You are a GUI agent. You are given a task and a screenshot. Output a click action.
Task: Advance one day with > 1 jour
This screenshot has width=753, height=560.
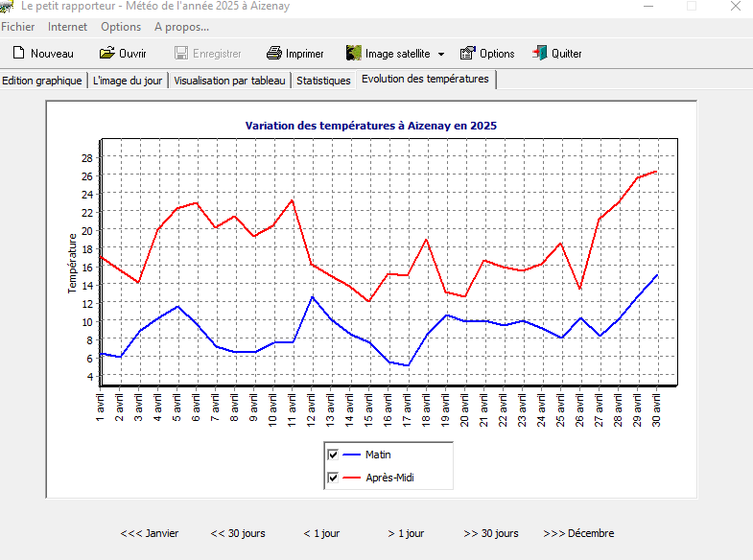406,533
